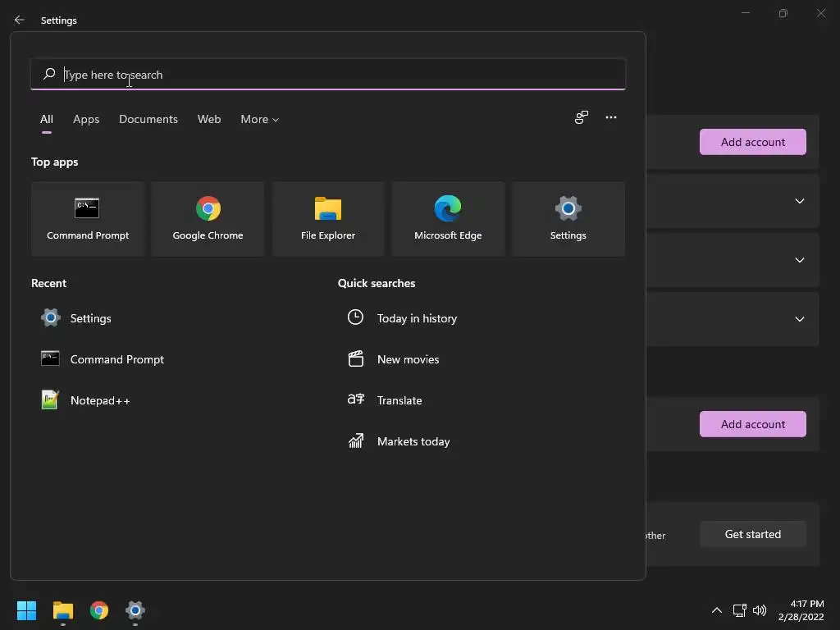This screenshot has height=630, width=840.
Task: Click the Windows Start button
Action: pos(26,610)
